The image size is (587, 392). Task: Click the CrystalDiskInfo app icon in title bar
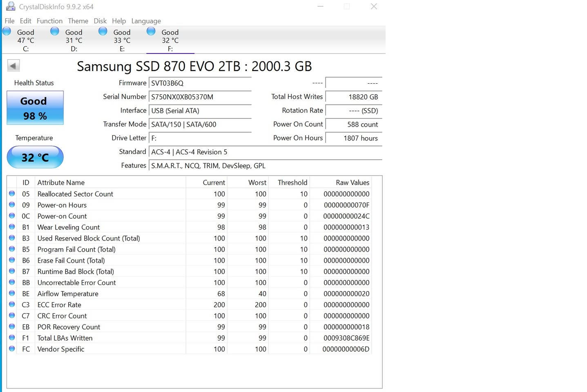coord(10,7)
